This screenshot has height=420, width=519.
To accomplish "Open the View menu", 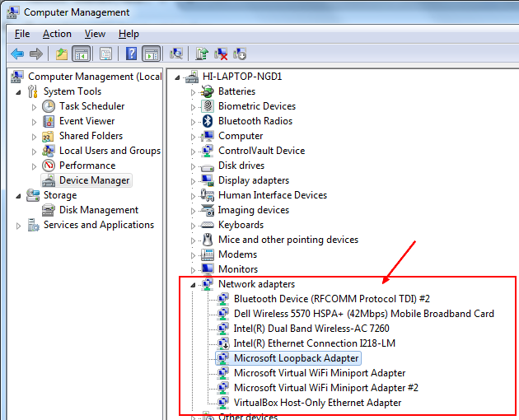I will 95,34.
